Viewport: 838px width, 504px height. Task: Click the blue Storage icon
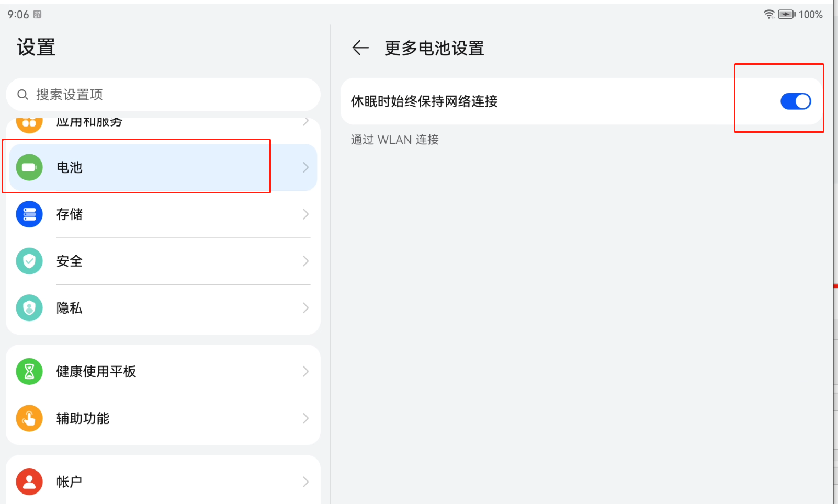pyautogui.click(x=29, y=214)
